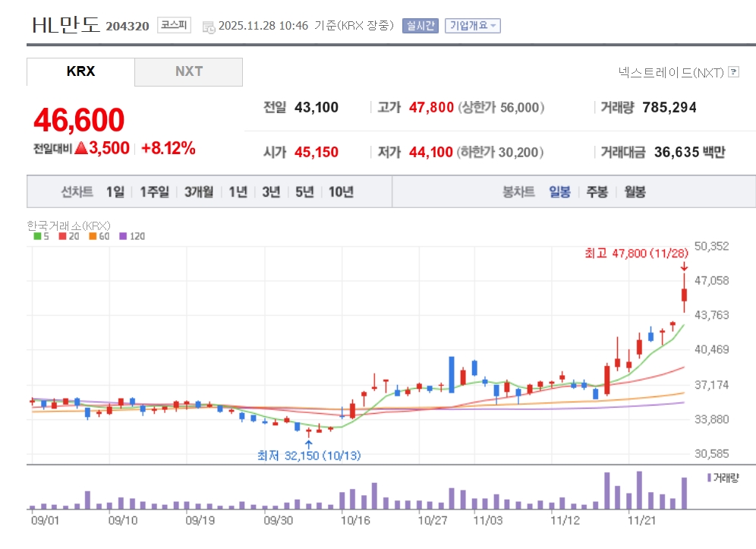Click the calendar clock icon beside the date

point(209,27)
